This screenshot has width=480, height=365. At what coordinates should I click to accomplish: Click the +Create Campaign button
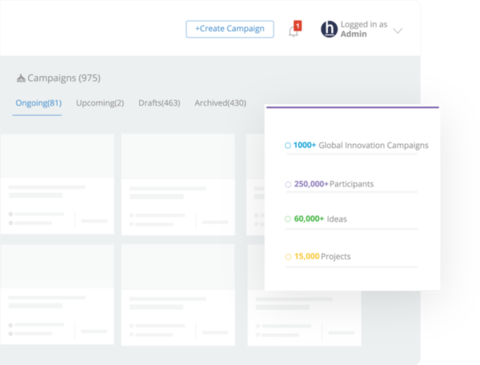tap(230, 29)
